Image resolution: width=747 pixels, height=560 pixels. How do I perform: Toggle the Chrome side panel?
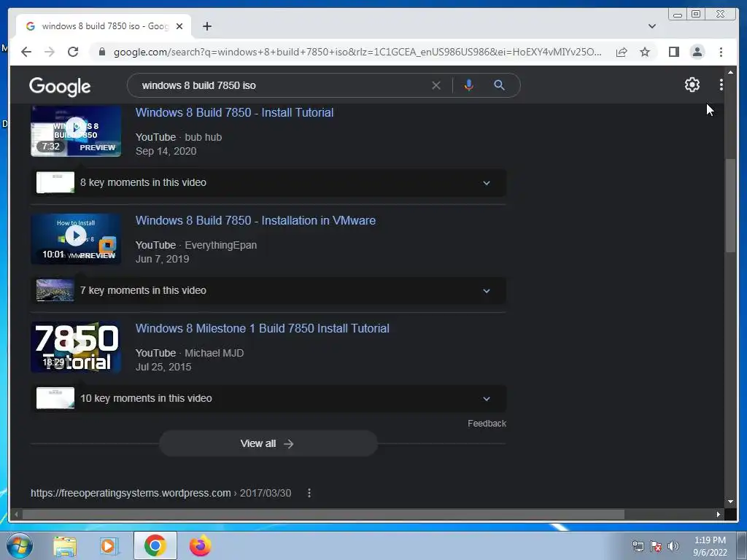click(x=673, y=52)
